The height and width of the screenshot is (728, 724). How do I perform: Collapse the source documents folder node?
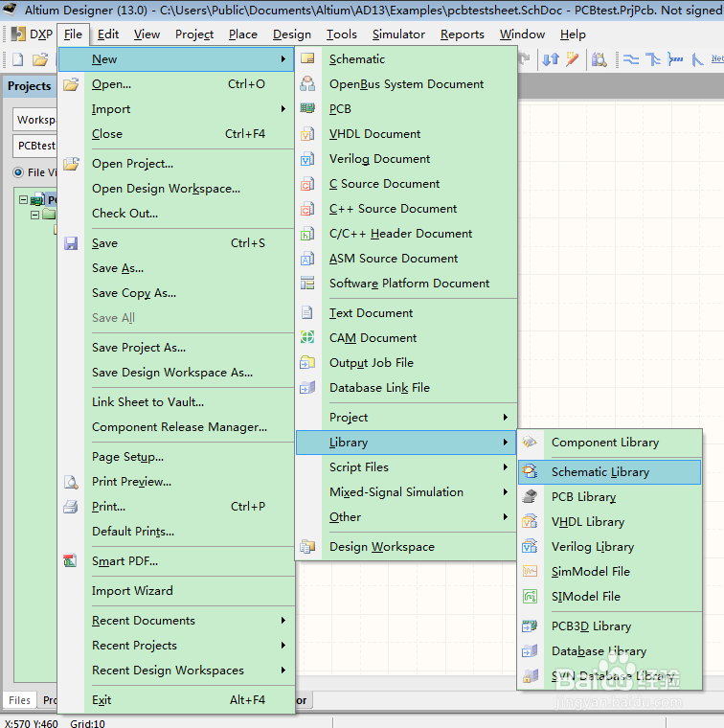coord(34,215)
